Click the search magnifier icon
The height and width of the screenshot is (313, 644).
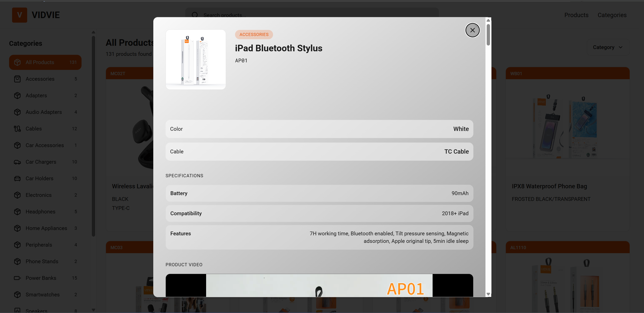(195, 15)
